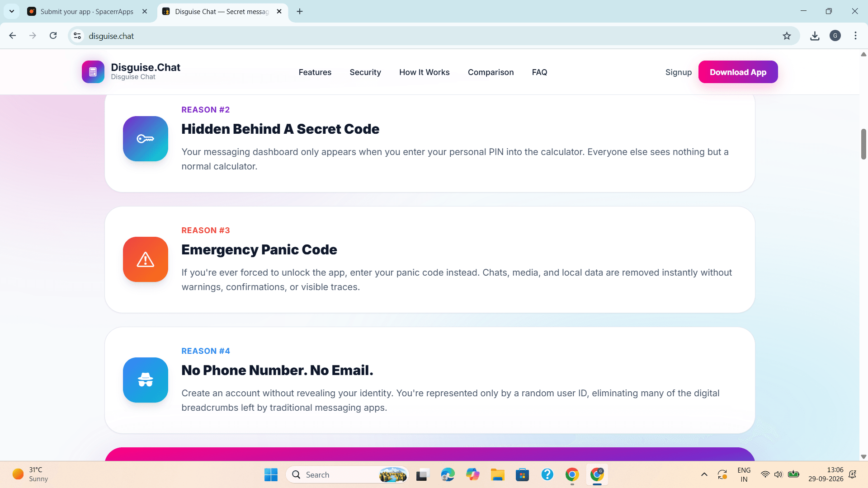
Task: Open the tab search dropdown arrow
Action: [x=12, y=11]
